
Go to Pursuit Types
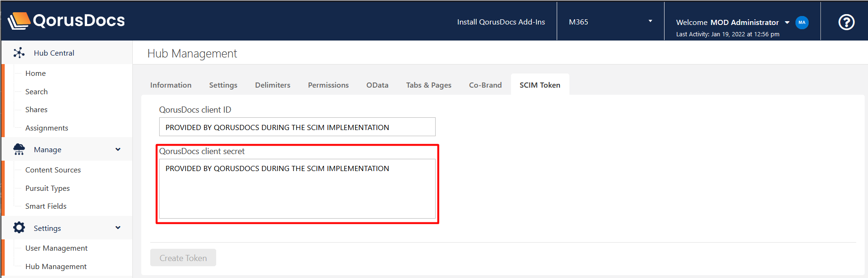point(48,188)
